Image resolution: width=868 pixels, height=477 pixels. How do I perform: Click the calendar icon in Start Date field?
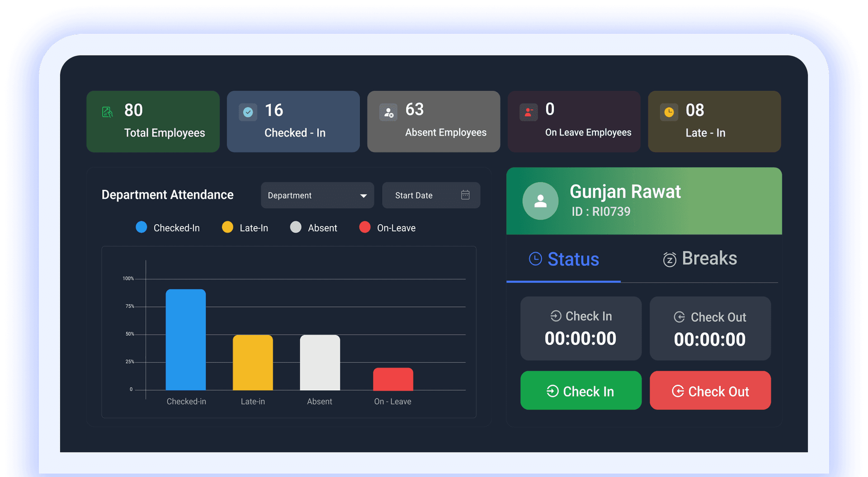click(465, 195)
